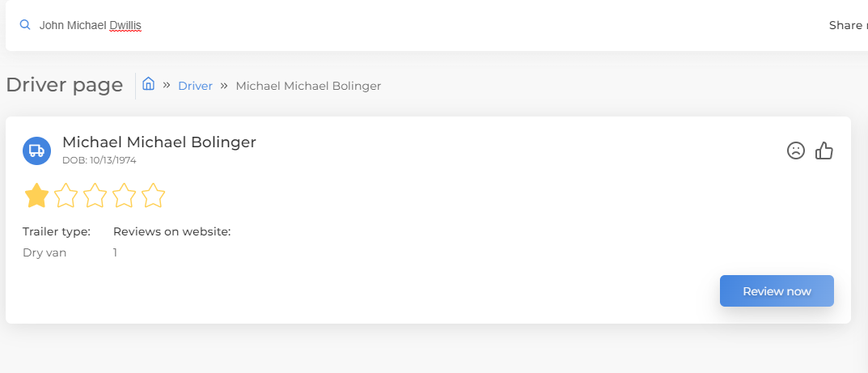868x373 pixels.
Task: Go to home via breadcrumb house icon
Action: click(149, 84)
